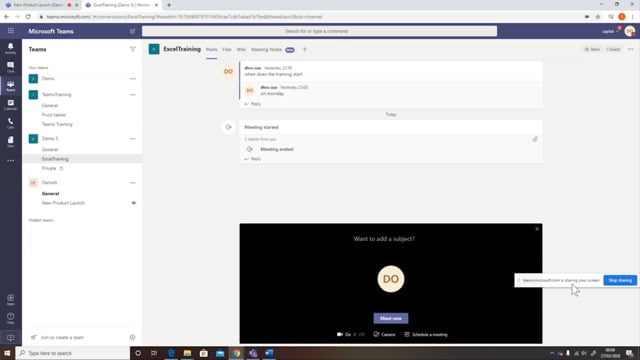This screenshot has width=640, height=360.
Task: Open Camera device settings
Action: (384, 334)
